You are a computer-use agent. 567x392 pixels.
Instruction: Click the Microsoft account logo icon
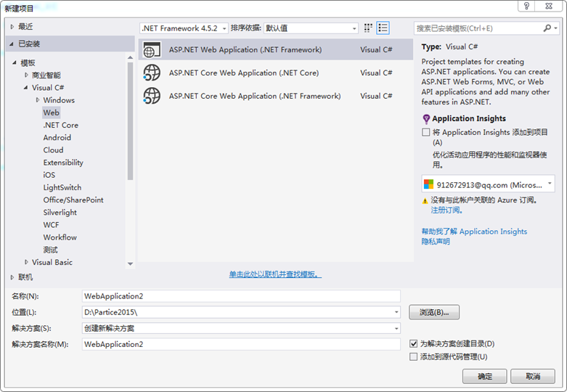click(428, 184)
